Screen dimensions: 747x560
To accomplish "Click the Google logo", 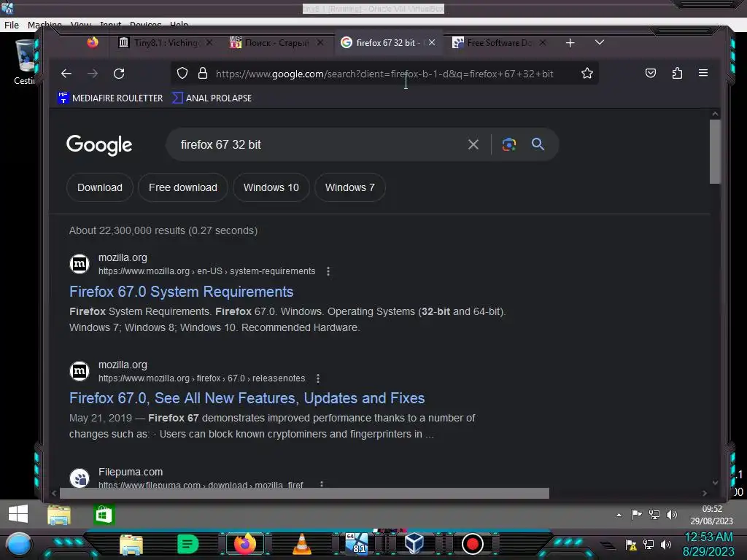I will pos(99,145).
